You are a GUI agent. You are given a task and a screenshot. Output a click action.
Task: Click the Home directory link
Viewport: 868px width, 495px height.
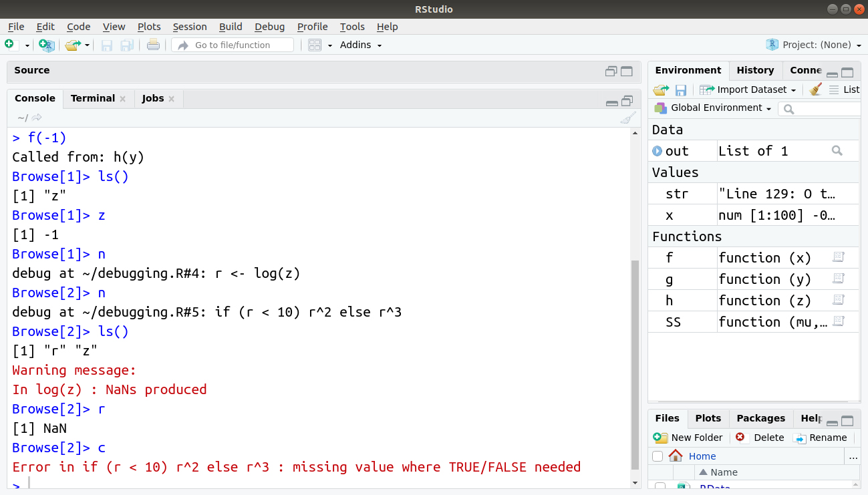pyautogui.click(x=702, y=456)
